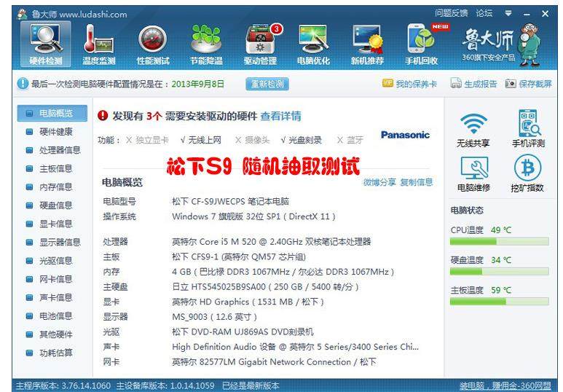Click the 松下 CFS9-1 motherboard text

pyautogui.click(x=239, y=257)
